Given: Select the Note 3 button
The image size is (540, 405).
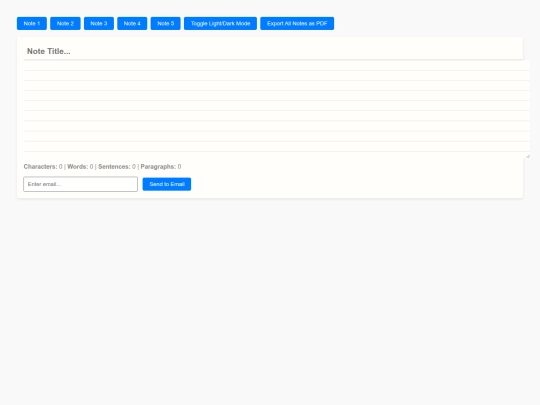Looking at the screenshot, I should (99, 23).
